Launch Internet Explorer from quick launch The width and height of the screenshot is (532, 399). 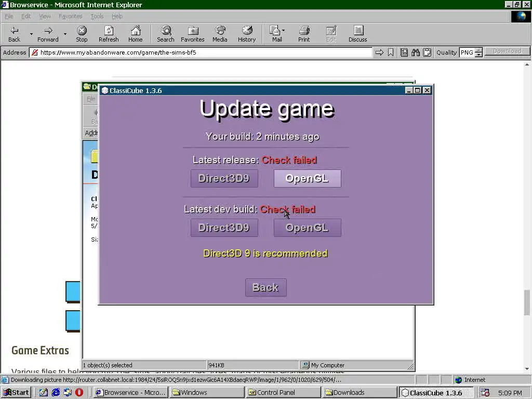56,393
